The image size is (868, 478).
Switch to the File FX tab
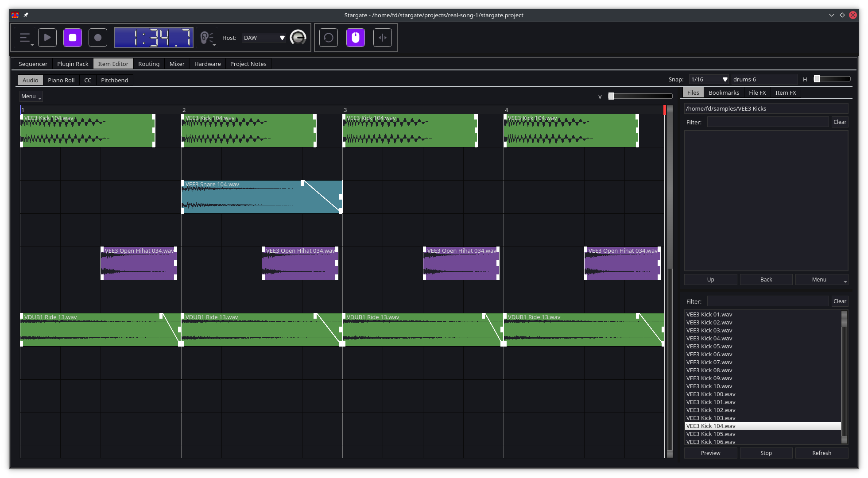(757, 93)
